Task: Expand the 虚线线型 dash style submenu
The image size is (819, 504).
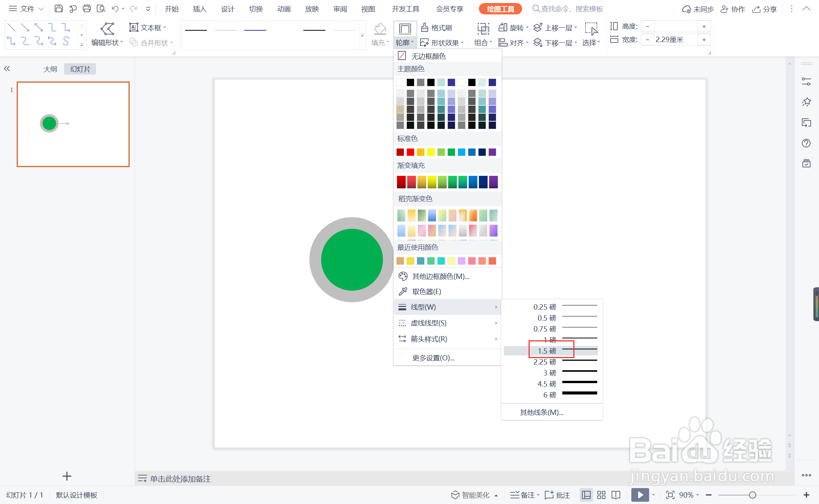Action: [x=447, y=323]
